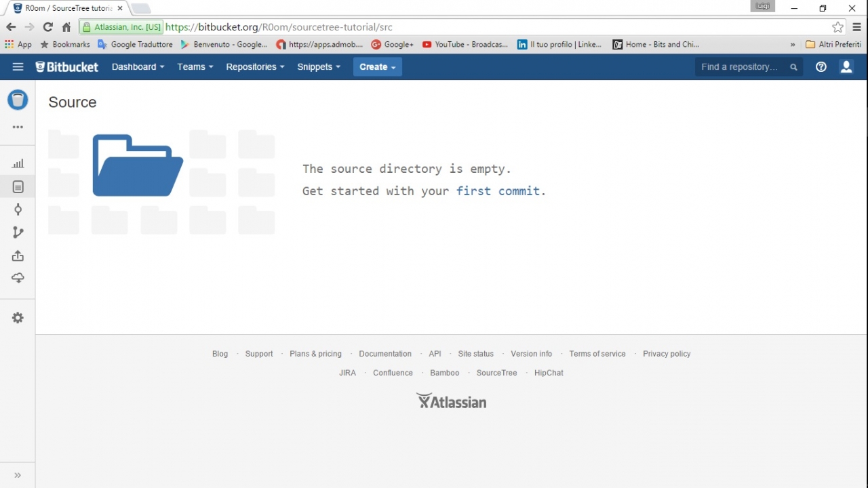Open the Google+ bookmark
868x488 pixels.
[x=393, y=44]
